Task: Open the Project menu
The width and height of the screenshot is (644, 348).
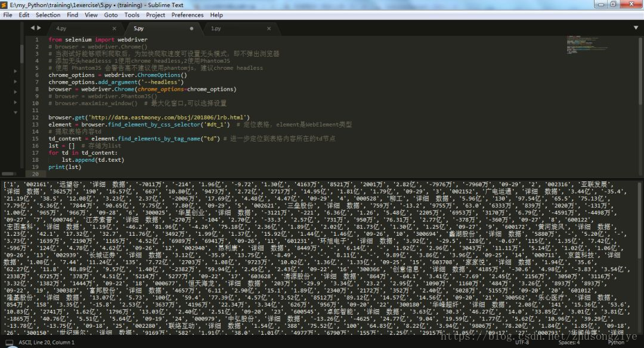Action: (x=155, y=15)
